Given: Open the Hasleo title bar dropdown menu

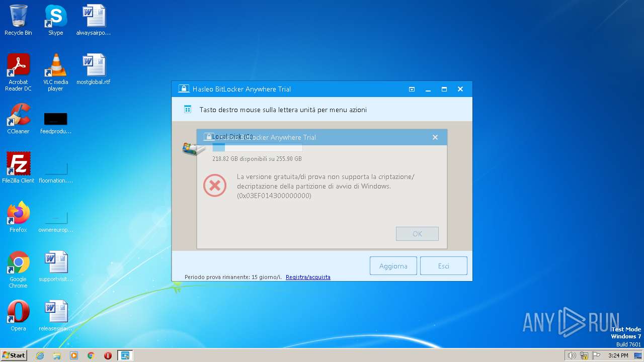Looking at the screenshot, I should [x=412, y=89].
